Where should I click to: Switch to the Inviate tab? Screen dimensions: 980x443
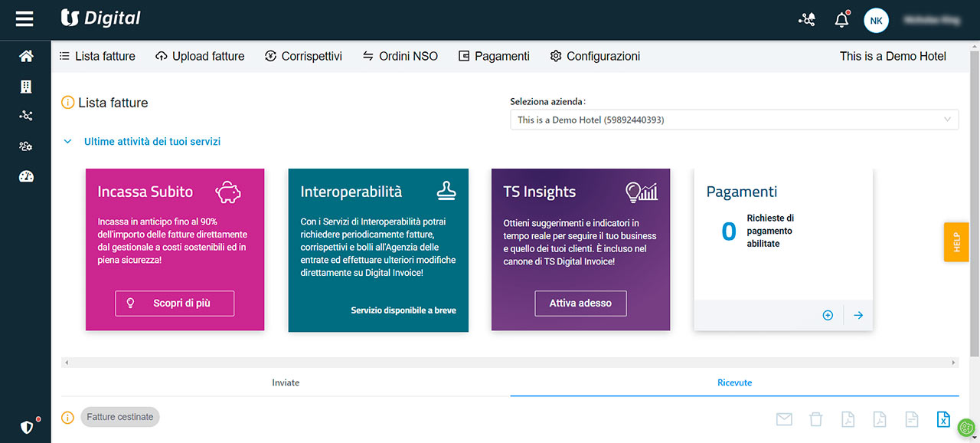(x=286, y=382)
